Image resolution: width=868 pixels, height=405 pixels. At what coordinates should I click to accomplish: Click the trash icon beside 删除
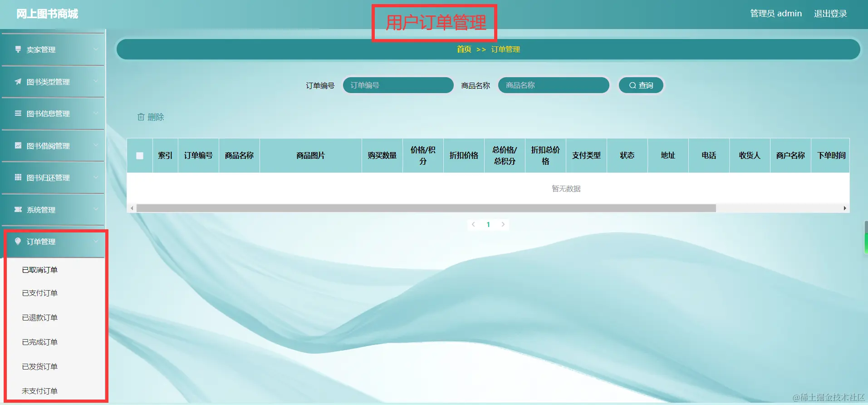141,117
